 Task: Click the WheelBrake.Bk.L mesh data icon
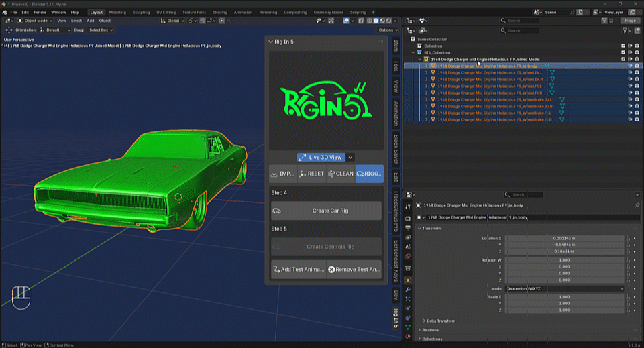pos(562,99)
